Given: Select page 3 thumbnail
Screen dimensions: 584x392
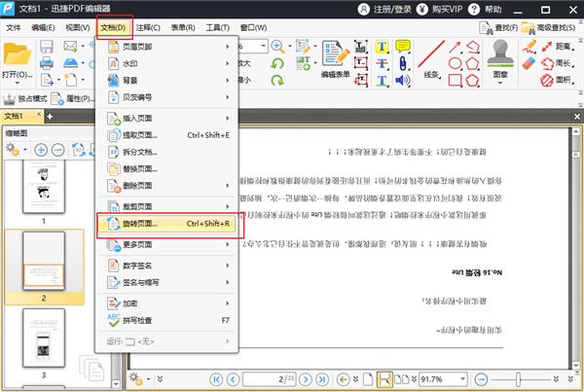Looking at the screenshot, I should coord(44,338).
